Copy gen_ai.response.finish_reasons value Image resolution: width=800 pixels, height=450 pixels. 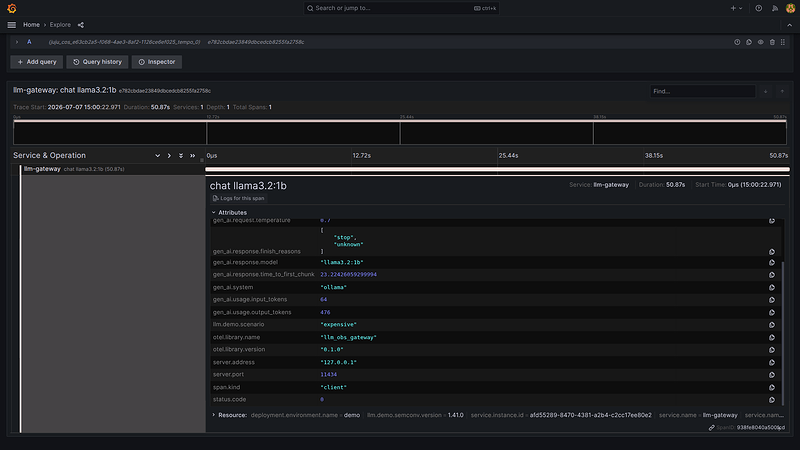coord(772,252)
